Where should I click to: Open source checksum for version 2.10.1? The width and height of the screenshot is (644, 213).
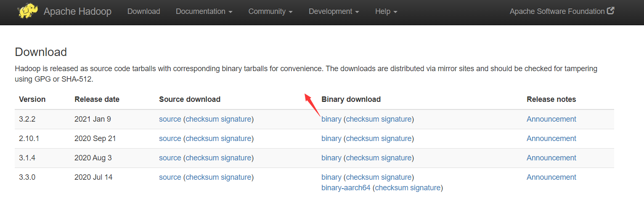202,138
